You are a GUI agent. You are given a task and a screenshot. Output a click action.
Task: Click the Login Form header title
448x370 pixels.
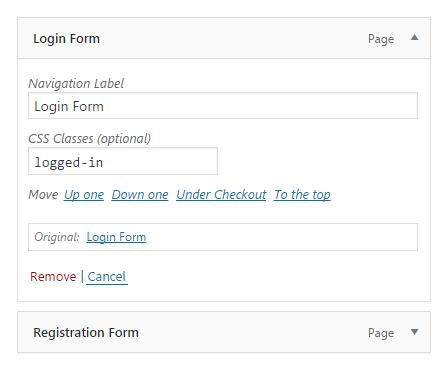pyautogui.click(x=66, y=39)
